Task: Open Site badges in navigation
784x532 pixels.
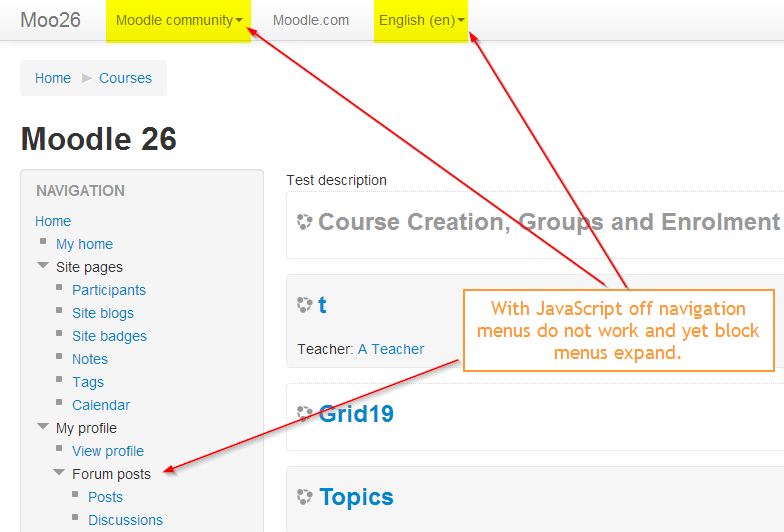Action: click(x=109, y=336)
